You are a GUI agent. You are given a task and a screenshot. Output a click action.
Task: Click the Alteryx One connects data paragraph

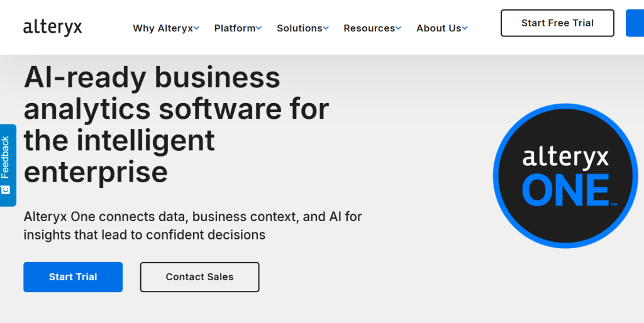(x=192, y=226)
